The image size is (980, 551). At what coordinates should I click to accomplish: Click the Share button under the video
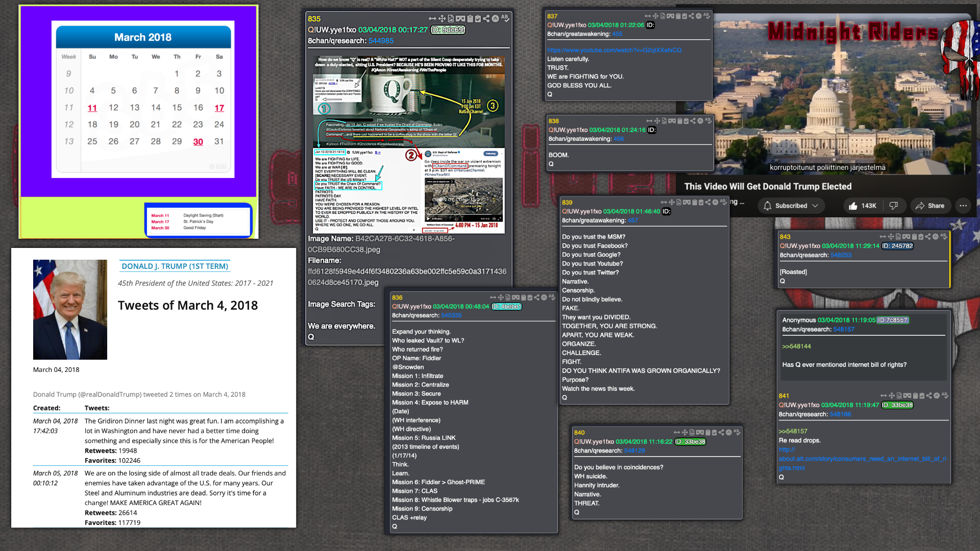[930, 206]
